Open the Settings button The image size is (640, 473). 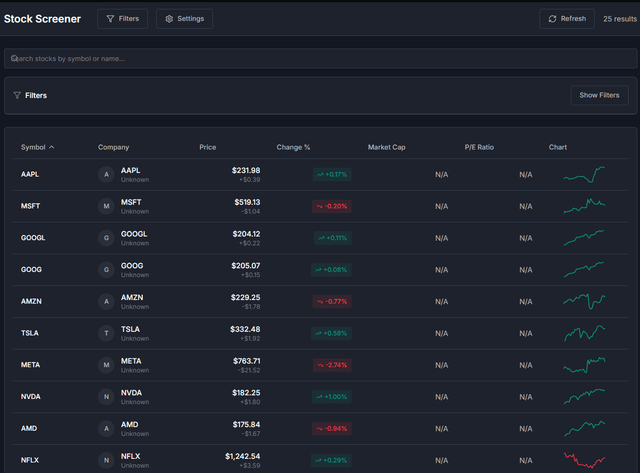pos(184,19)
